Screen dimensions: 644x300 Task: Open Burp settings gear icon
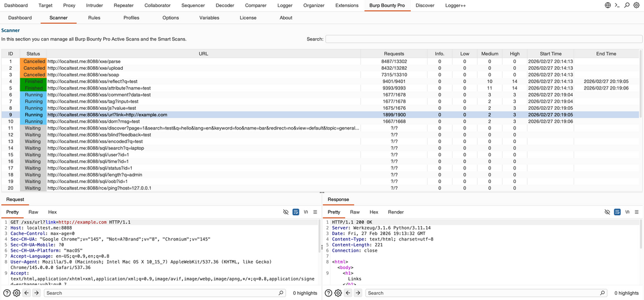pos(636,5)
